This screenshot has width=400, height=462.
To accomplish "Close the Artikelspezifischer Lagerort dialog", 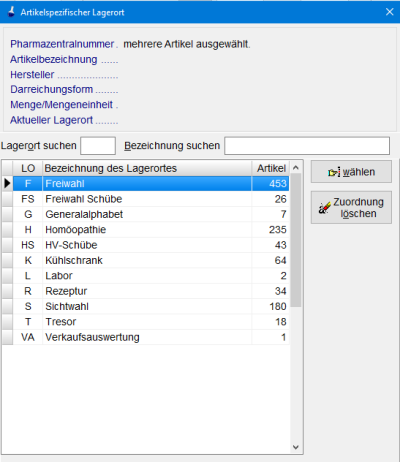I will (x=389, y=12).
